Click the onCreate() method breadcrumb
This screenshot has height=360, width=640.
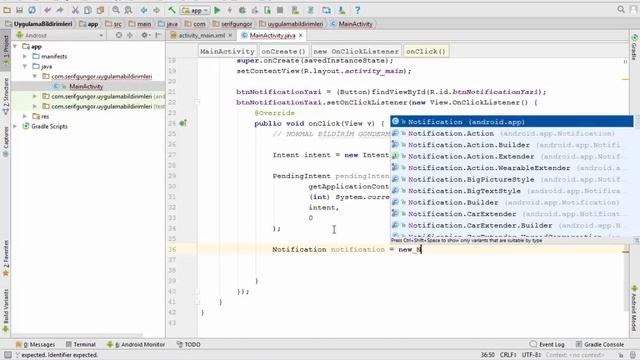[x=283, y=51]
